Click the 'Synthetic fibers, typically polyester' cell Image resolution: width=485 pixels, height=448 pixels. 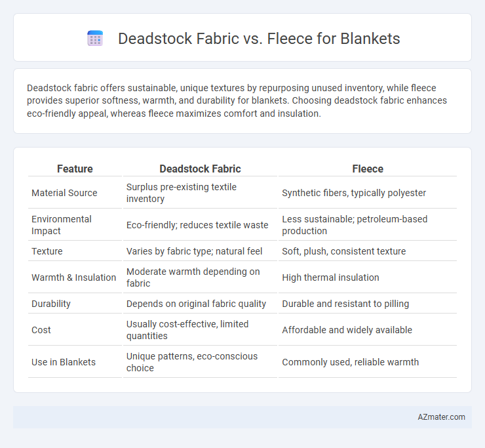[368, 193]
